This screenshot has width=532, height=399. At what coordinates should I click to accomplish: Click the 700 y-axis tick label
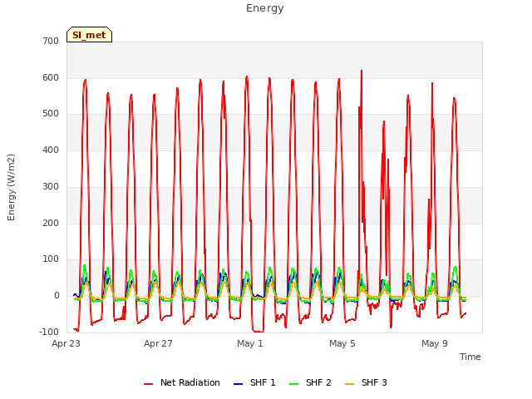[x=51, y=41]
